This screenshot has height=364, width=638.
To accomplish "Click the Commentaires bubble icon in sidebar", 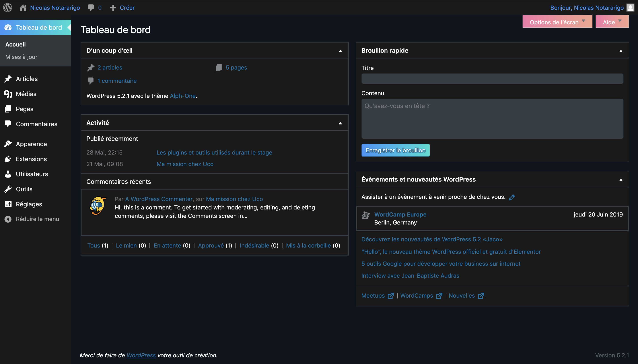I will click(8, 124).
